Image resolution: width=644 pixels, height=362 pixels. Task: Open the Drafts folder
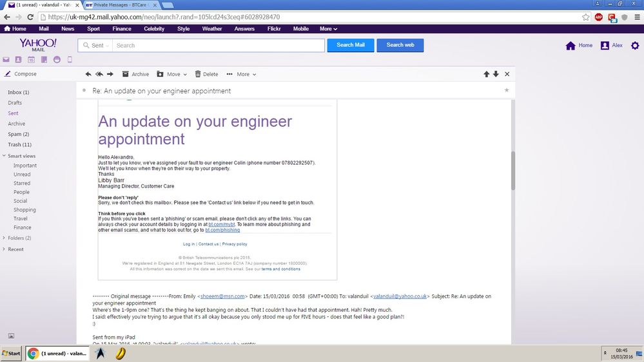coord(15,102)
